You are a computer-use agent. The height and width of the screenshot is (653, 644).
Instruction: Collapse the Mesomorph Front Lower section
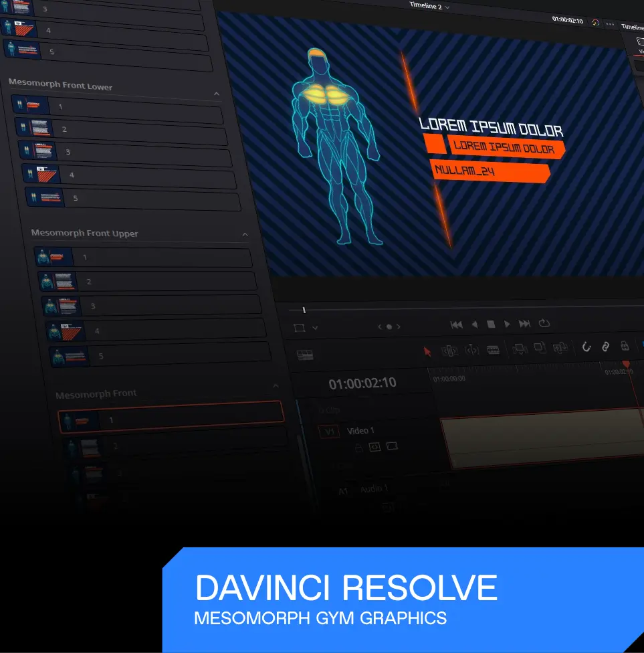tap(216, 94)
